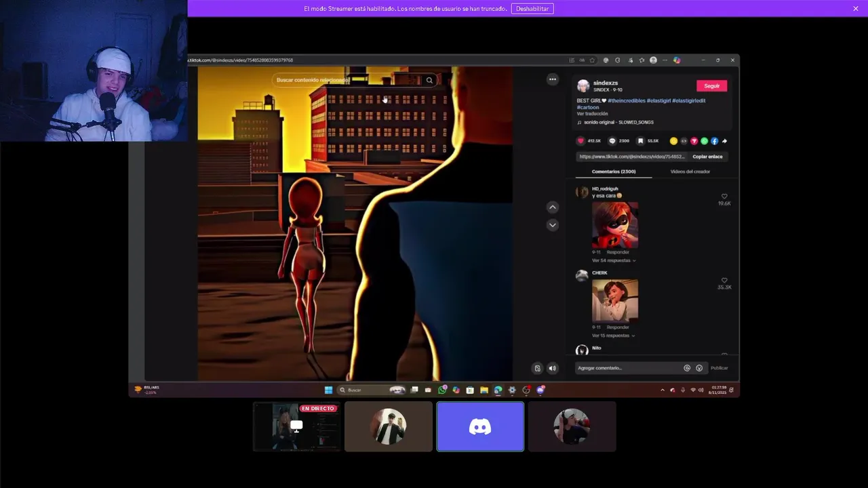Mute or unmute the TikTok video

552,368
